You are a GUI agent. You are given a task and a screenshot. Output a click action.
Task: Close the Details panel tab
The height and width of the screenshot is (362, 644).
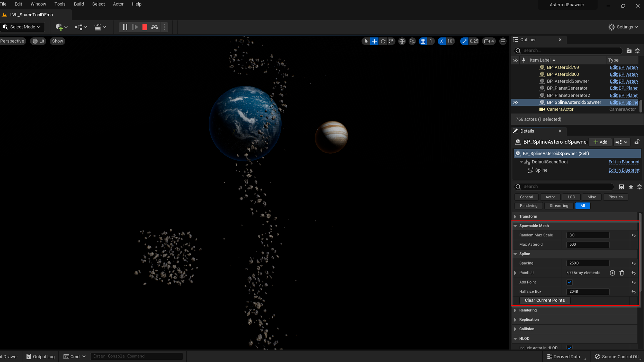click(560, 131)
